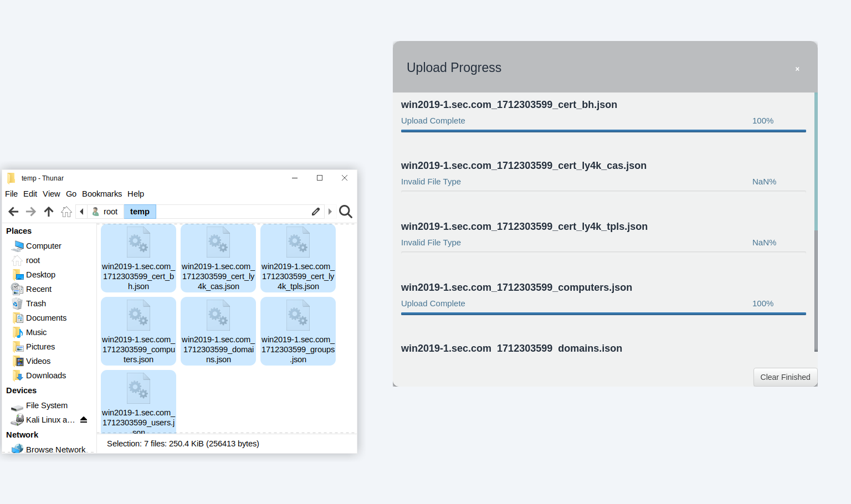Click the forward navigation arrow
Image resolution: width=851 pixels, height=504 pixels.
(31, 212)
